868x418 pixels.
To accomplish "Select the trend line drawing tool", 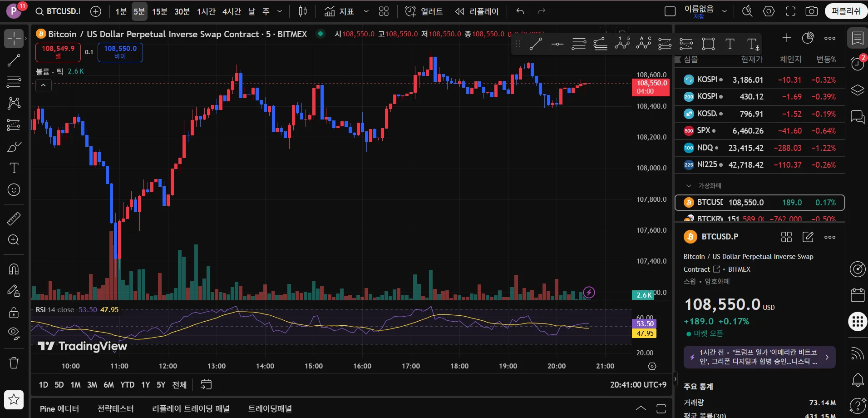I will 14,60.
